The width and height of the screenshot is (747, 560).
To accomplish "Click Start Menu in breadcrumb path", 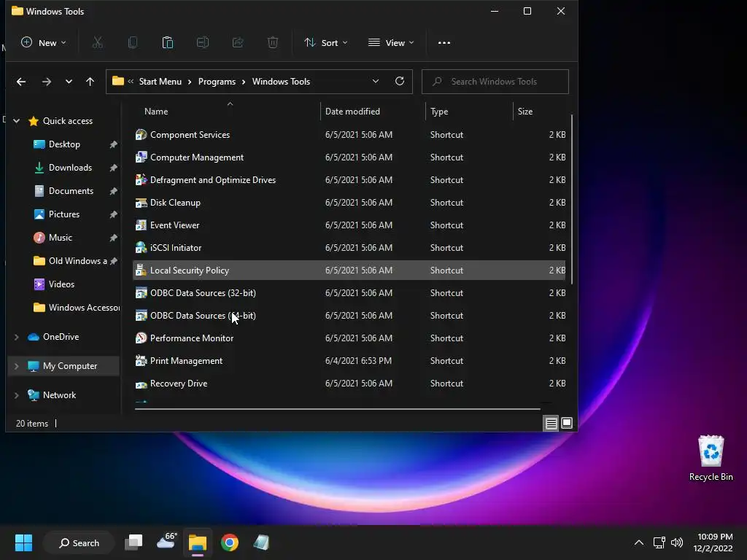I will [x=160, y=82].
